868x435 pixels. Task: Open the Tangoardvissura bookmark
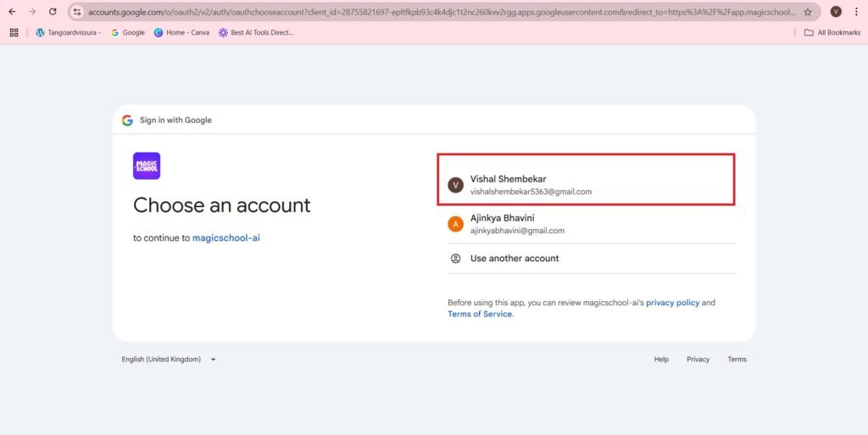pyautogui.click(x=68, y=33)
